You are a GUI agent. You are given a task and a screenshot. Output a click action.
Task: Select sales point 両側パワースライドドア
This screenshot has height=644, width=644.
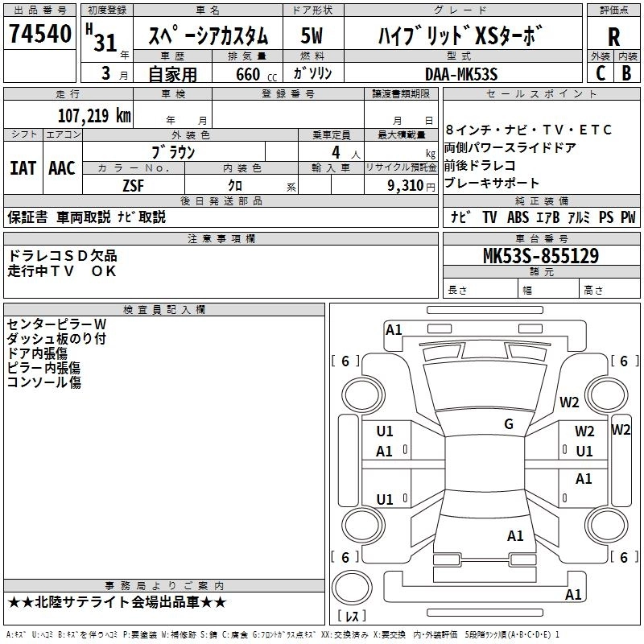coord(510,147)
